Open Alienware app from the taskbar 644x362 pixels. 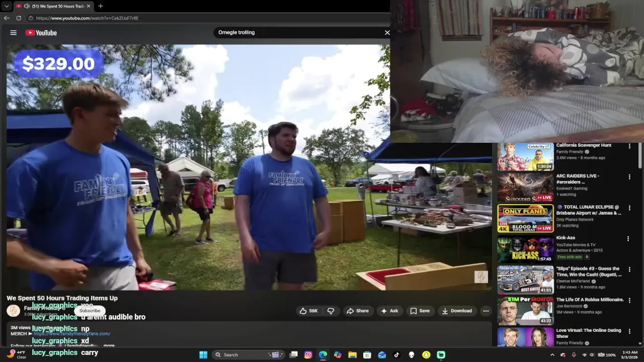[x=412, y=355]
